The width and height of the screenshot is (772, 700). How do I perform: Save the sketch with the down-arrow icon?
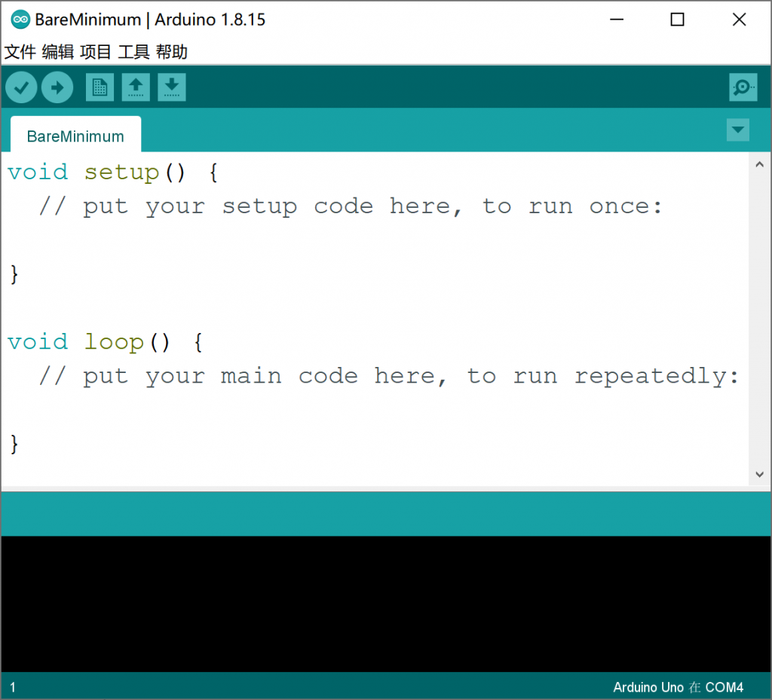172,87
